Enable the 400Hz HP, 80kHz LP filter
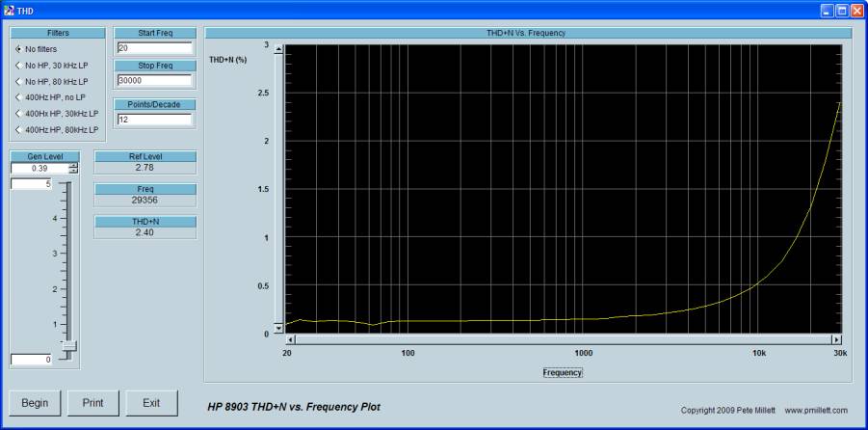Image resolution: width=868 pixels, height=430 pixels. point(18,129)
